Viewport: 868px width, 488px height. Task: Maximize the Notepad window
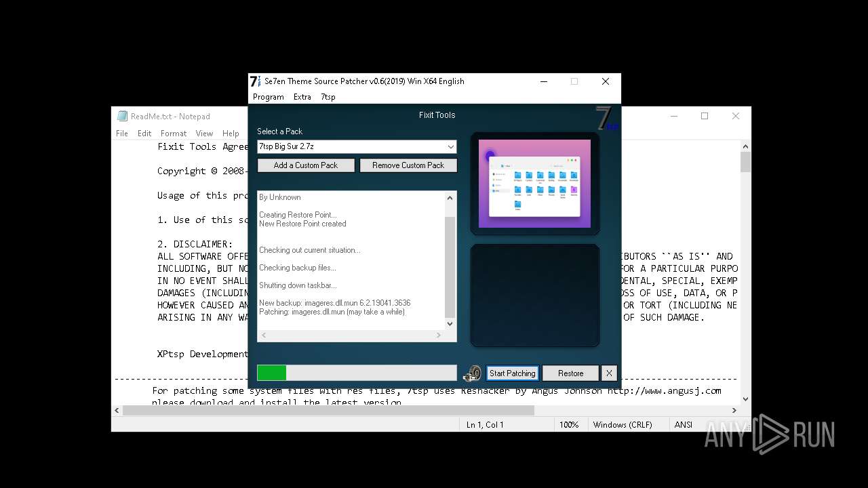705,116
